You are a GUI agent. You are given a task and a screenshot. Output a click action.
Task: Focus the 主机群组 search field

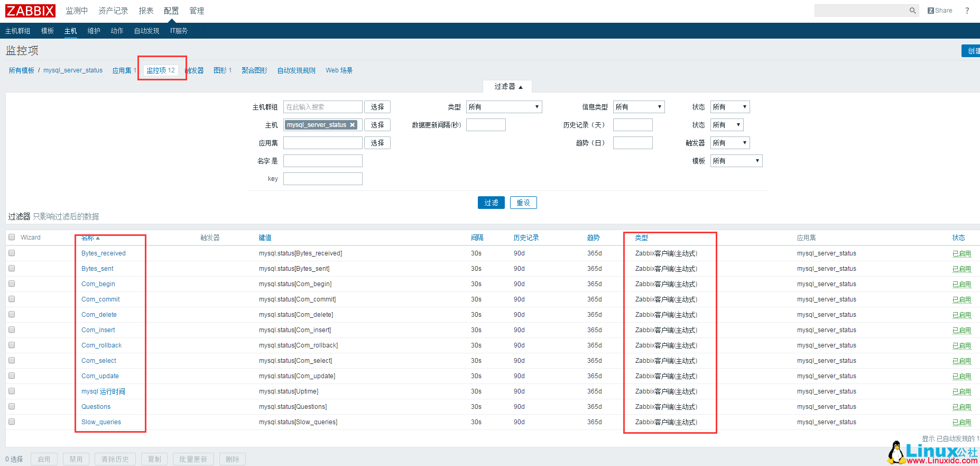pos(323,107)
